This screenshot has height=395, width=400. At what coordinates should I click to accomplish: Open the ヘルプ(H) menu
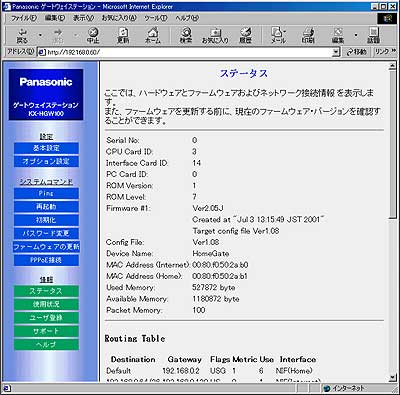(187, 18)
